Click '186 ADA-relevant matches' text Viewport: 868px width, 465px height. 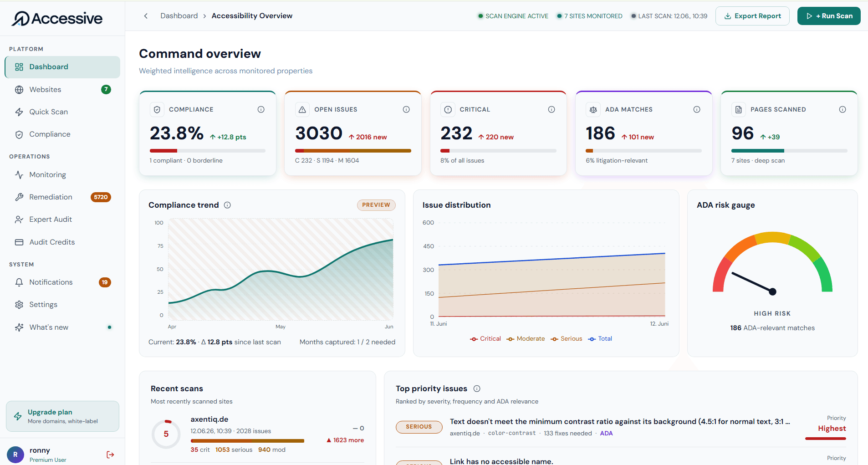coord(772,328)
